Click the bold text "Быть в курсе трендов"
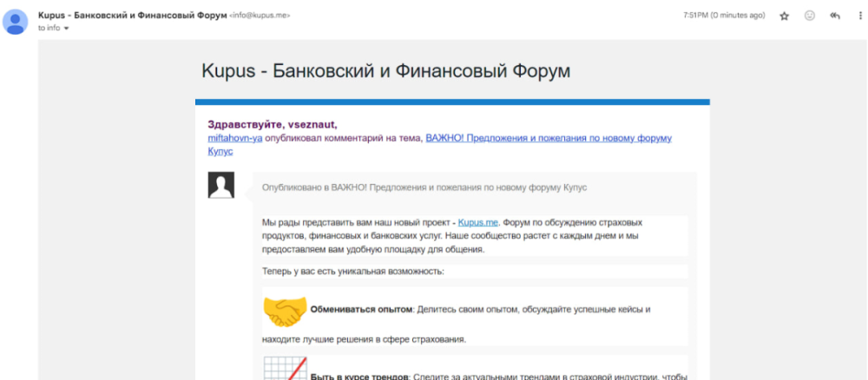Viewport: 868px width, 380px height. click(x=359, y=377)
